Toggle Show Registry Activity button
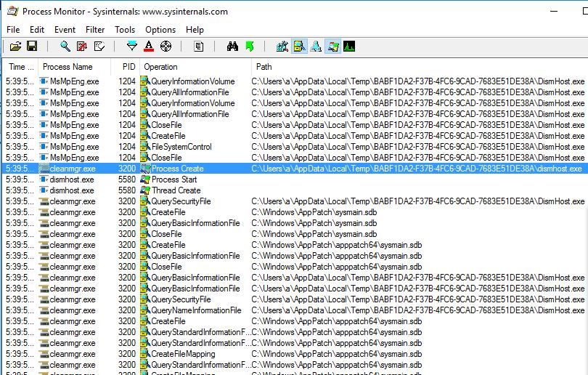Viewport: 588px width, 375px height. tap(282, 47)
